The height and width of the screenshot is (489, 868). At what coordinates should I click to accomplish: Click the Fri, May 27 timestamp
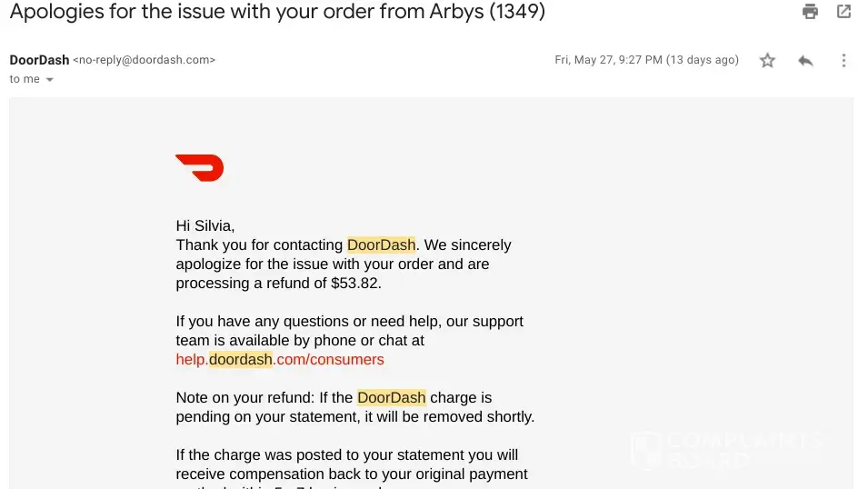(646, 60)
